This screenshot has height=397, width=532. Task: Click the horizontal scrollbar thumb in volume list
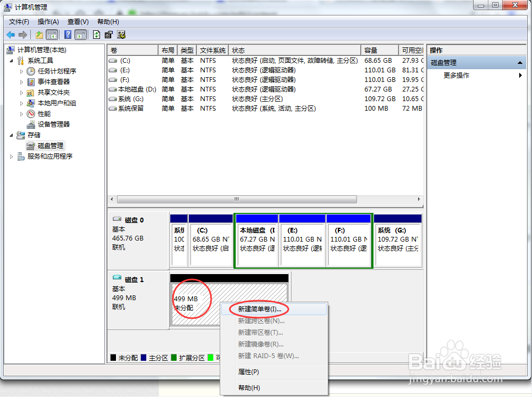point(237,199)
